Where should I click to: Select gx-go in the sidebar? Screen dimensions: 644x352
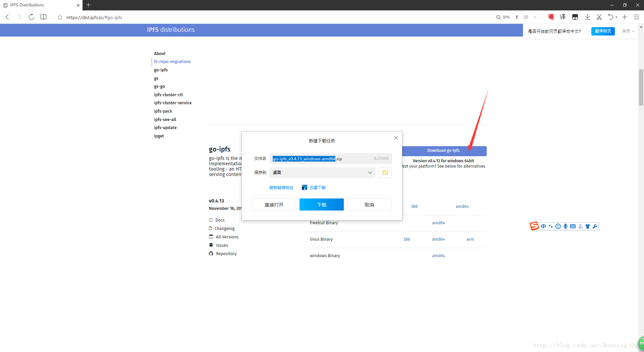tap(159, 86)
